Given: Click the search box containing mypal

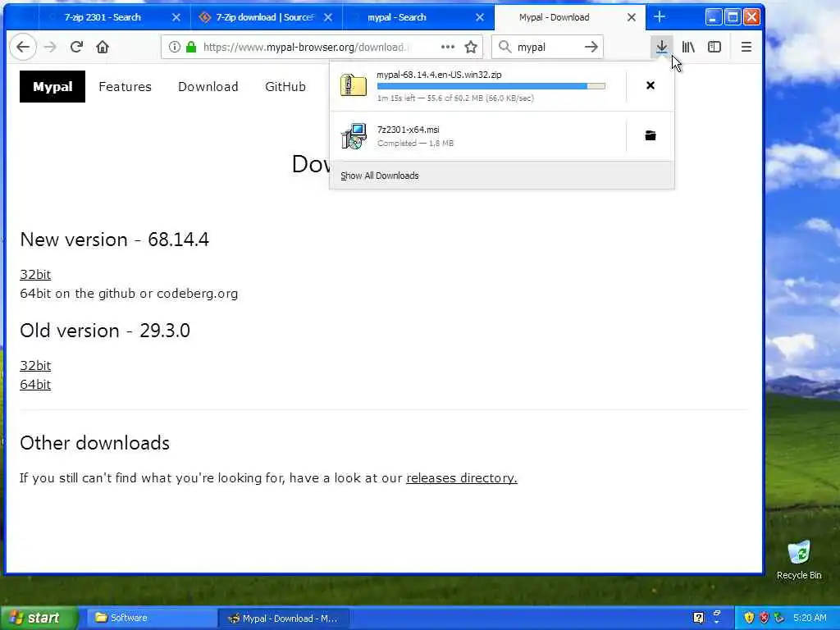Looking at the screenshot, I should point(549,47).
